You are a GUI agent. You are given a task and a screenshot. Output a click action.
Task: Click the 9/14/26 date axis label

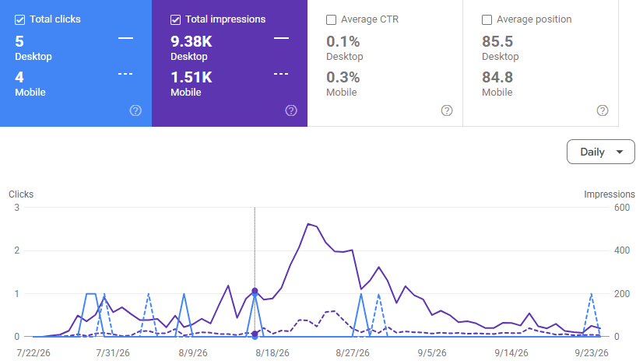[x=511, y=353]
